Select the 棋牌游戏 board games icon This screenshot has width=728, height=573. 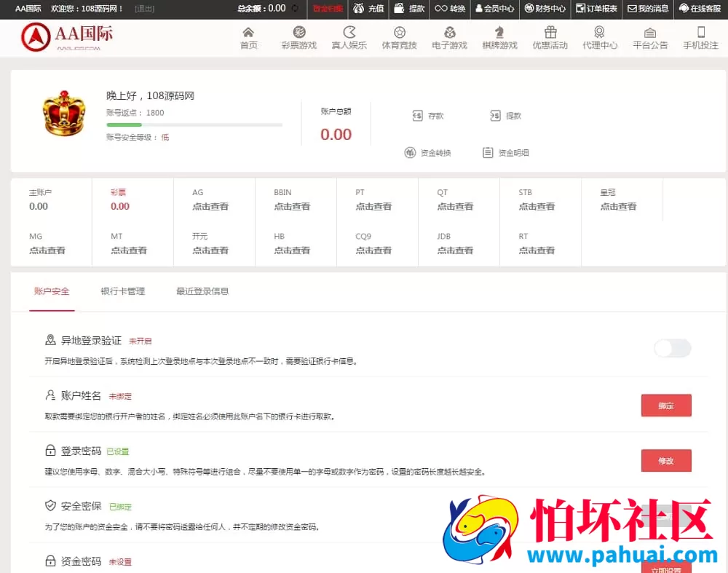[x=499, y=36]
